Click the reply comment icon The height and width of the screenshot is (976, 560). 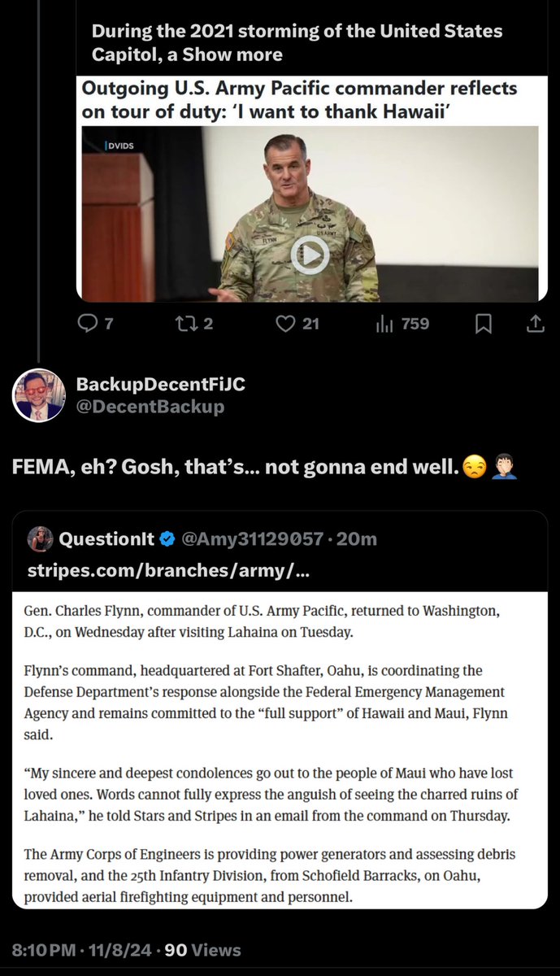87,324
